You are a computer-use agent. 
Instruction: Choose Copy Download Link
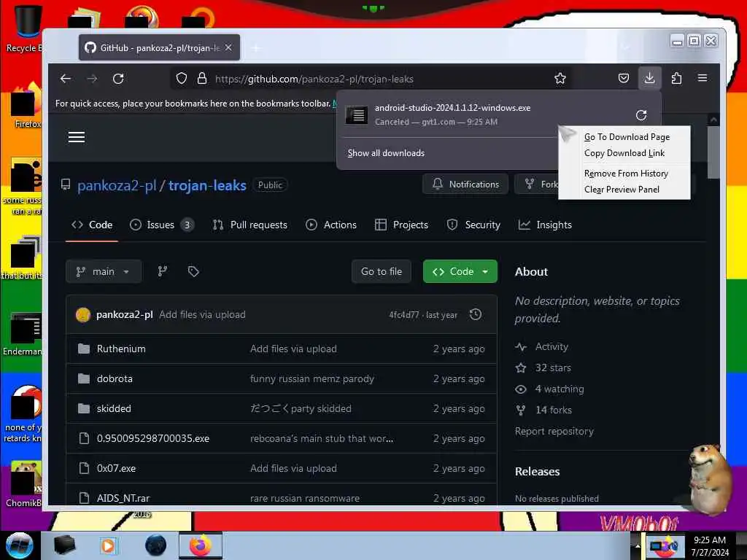(x=624, y=153)
